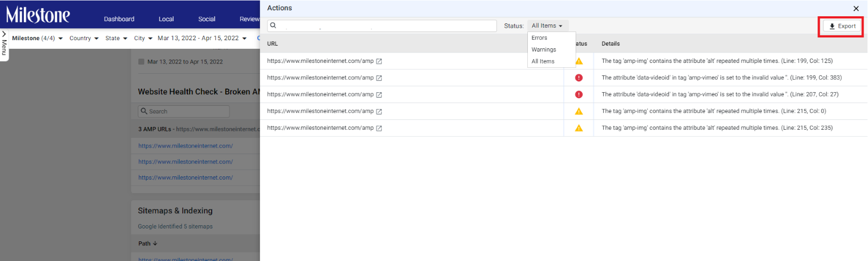
Task: Open external link icon in Line 199 Col 125 row
Action: click(379, 61)
